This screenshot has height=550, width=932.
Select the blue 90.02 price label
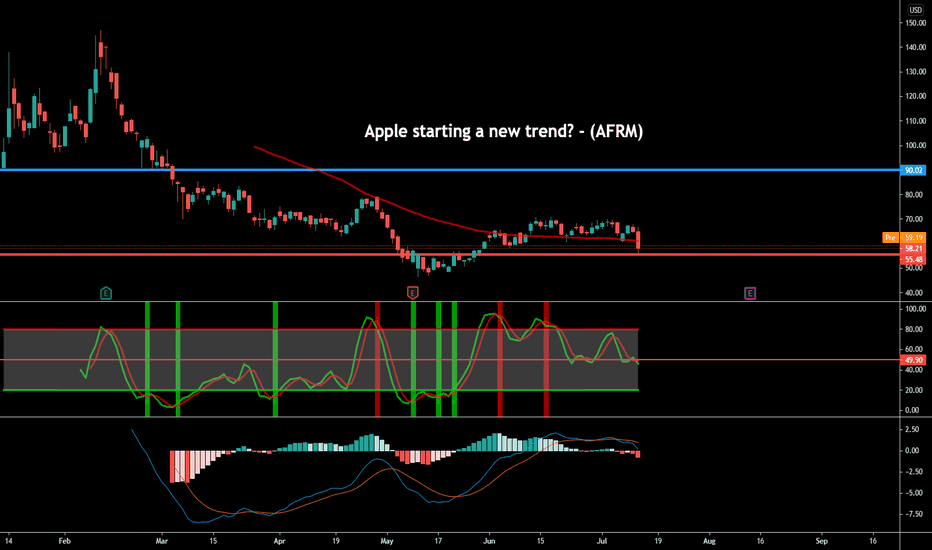click(913, 170)
